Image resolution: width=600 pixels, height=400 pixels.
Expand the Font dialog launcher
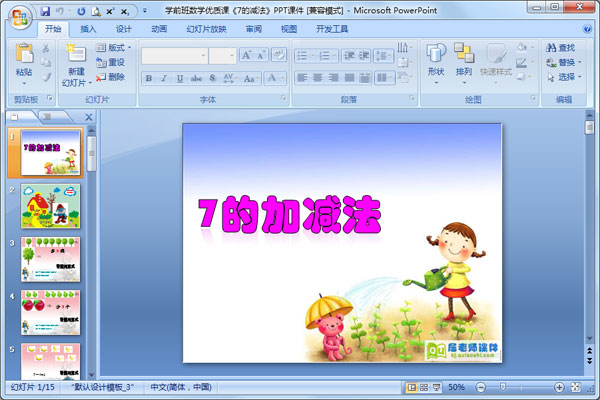(x=284, y=99)
